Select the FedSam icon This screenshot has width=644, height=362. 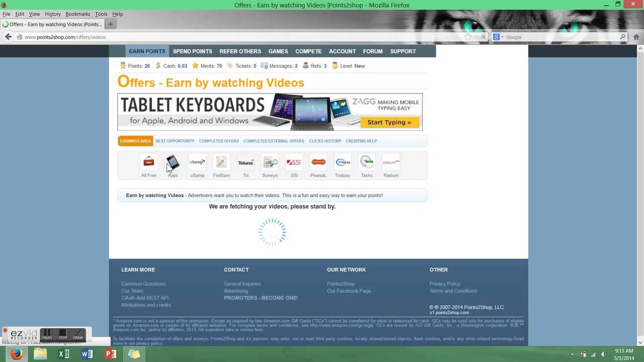[x=221, y=162]
